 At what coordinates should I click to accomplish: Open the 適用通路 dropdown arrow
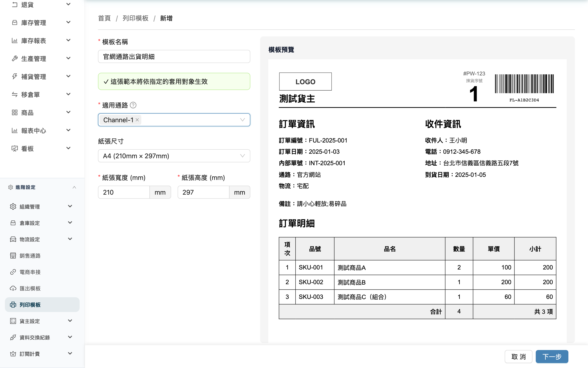[242, 120]
